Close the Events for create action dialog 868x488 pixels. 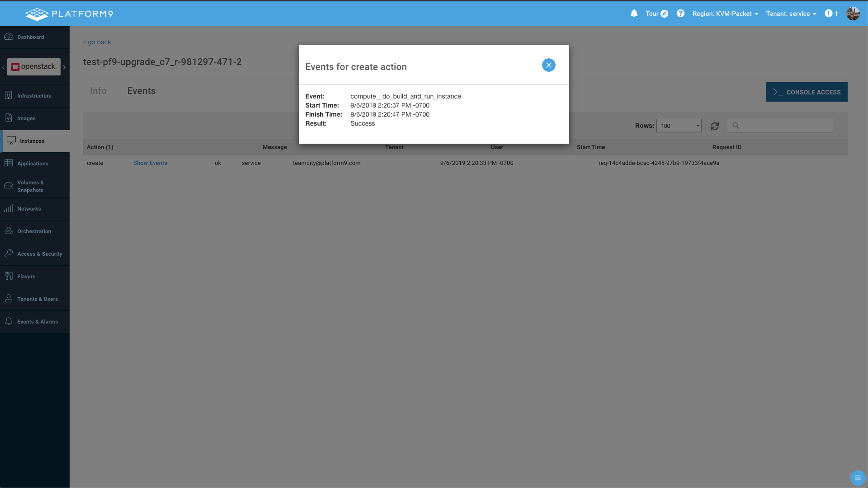pyautogui.click(x=548, y=65)
